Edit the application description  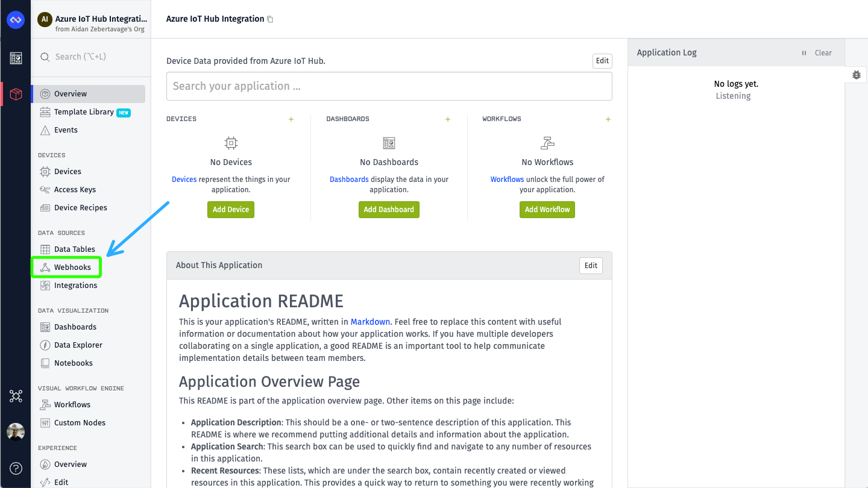(602, 61)
